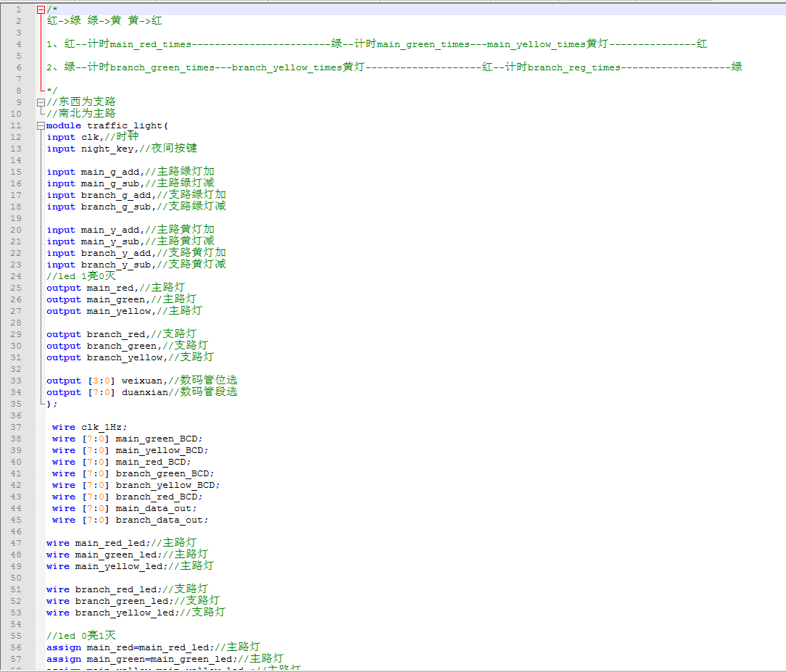786x672 pixels.
Task: Click branch_reg_times text in line 6 comment
Action: (x=574, y=67)
